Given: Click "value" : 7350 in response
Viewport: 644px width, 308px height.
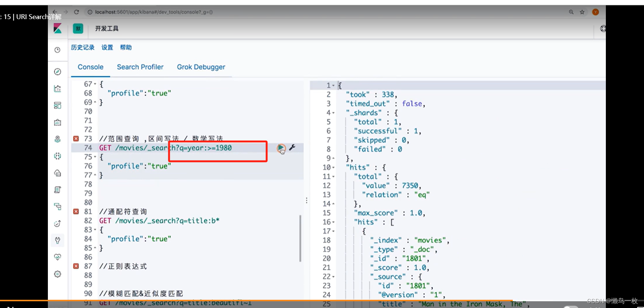Looking at the screenshot, I should (392, 186).
